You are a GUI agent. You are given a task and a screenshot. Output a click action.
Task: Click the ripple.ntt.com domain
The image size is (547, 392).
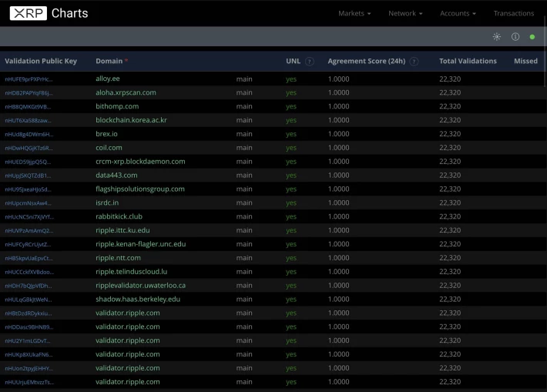119,258
